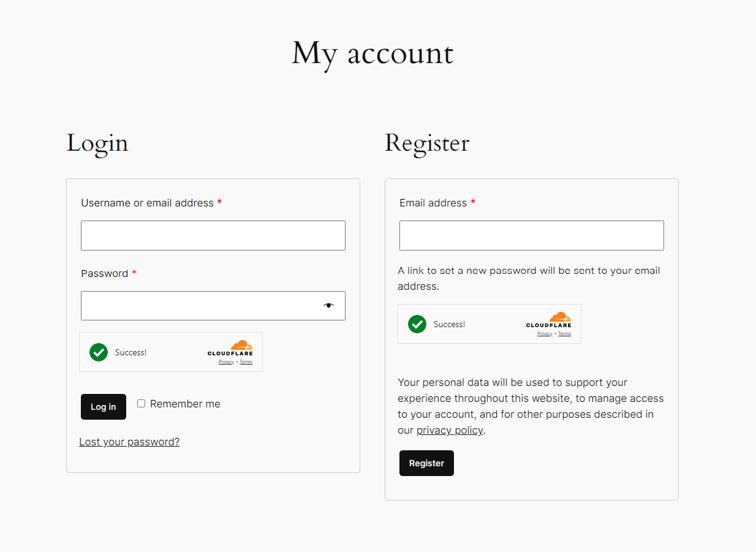
Task: Show password using the eye icon
Action: click(329, 305)
